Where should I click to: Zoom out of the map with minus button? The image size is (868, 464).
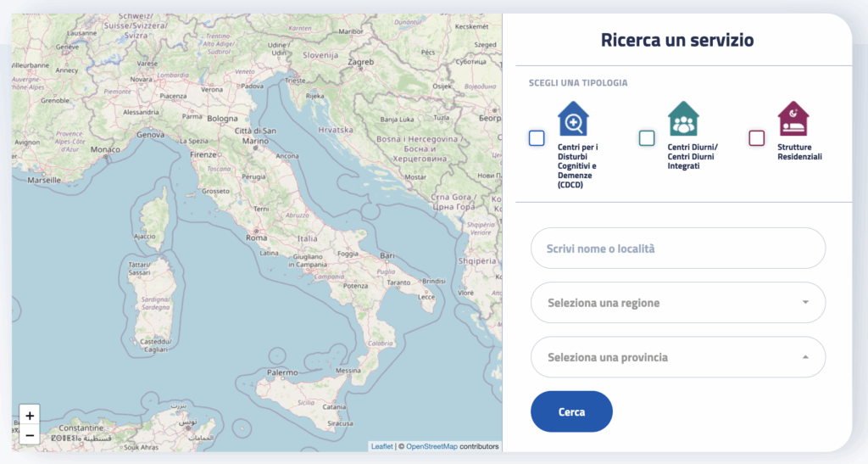pos(30,435)
